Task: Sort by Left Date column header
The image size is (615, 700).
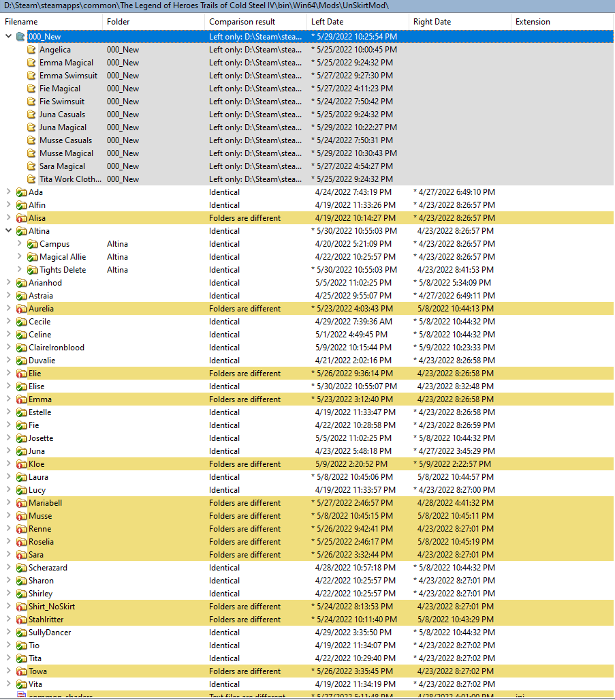Action: pyautogui.click(x=358, y=21)
